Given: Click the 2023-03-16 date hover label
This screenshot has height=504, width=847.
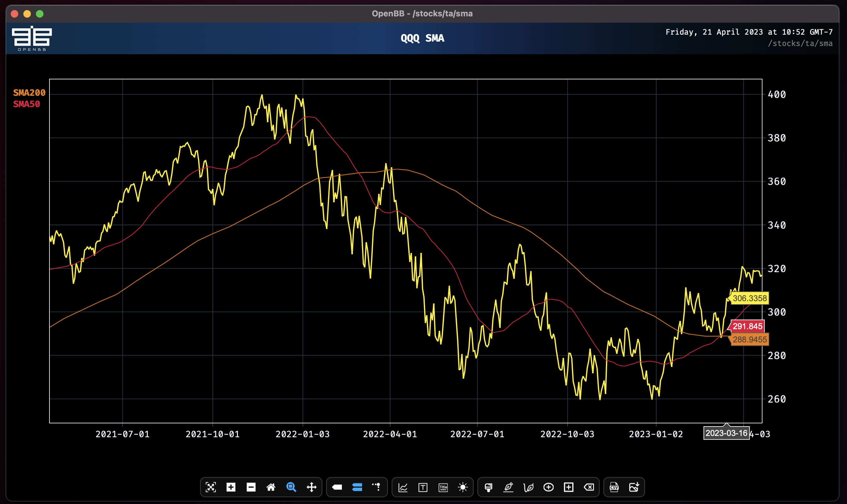Looking at the screenshot, I should click(726, 433).
